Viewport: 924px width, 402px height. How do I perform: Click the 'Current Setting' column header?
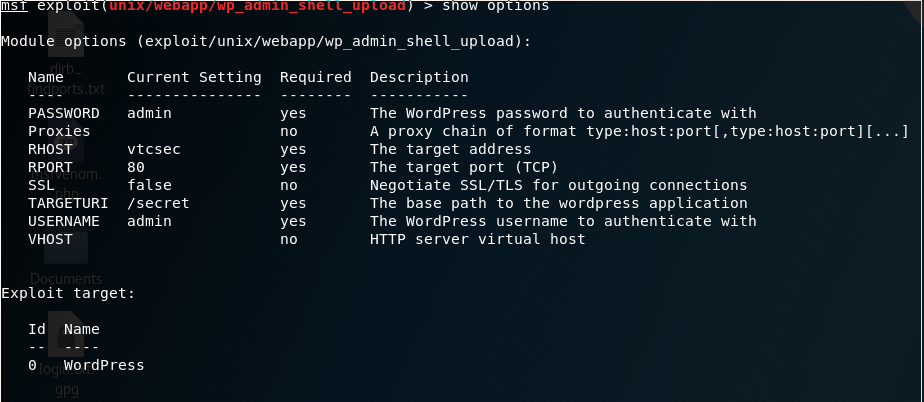[x=194, y=77]
